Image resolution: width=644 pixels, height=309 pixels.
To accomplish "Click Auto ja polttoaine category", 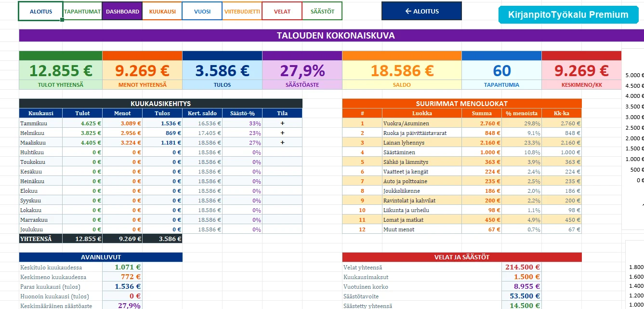I will click(422, 181).
